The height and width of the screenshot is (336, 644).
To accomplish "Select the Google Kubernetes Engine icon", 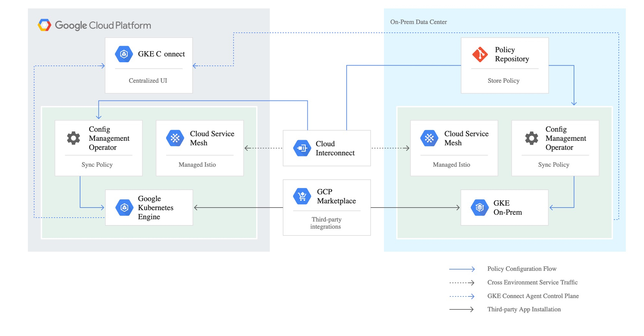I will pos(124,208).
